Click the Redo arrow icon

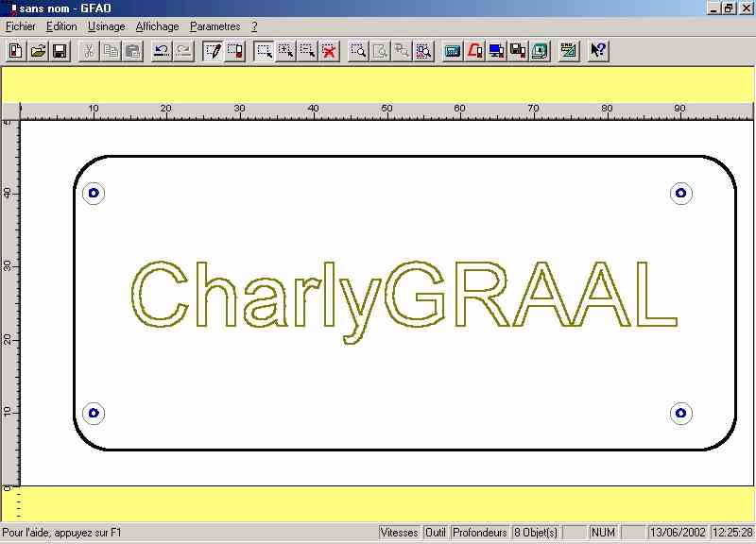[183, 51]
